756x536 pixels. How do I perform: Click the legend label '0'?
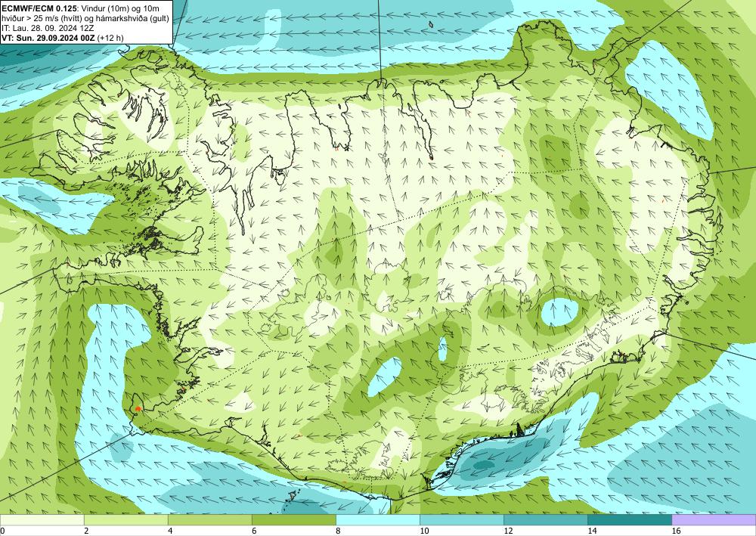[x=2, y=531]
